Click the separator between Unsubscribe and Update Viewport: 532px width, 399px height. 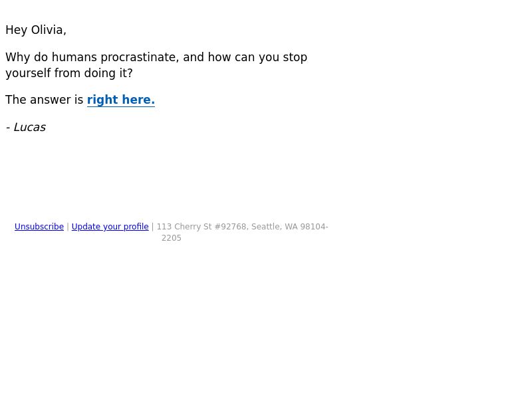[68, 227]
